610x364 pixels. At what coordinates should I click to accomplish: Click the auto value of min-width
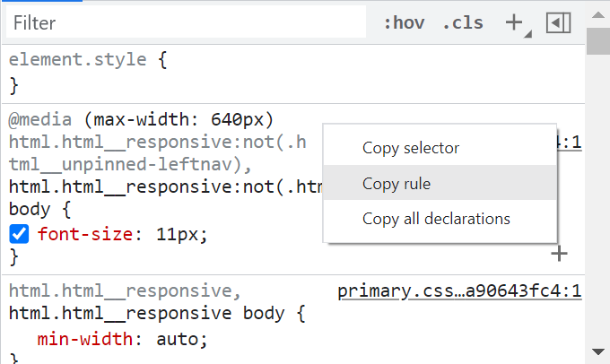pos(178,339)
